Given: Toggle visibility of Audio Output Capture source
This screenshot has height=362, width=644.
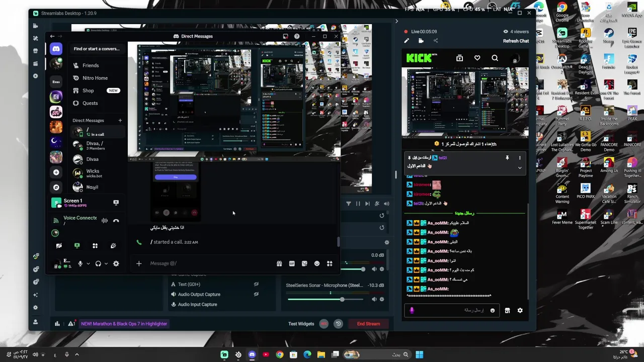Looking at the screenshot, I should (x=256, y=294).
